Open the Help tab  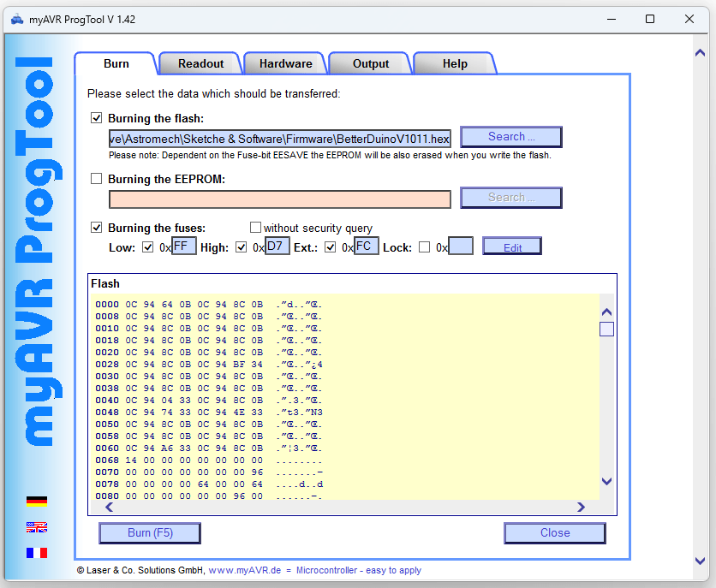coord(455,63)
